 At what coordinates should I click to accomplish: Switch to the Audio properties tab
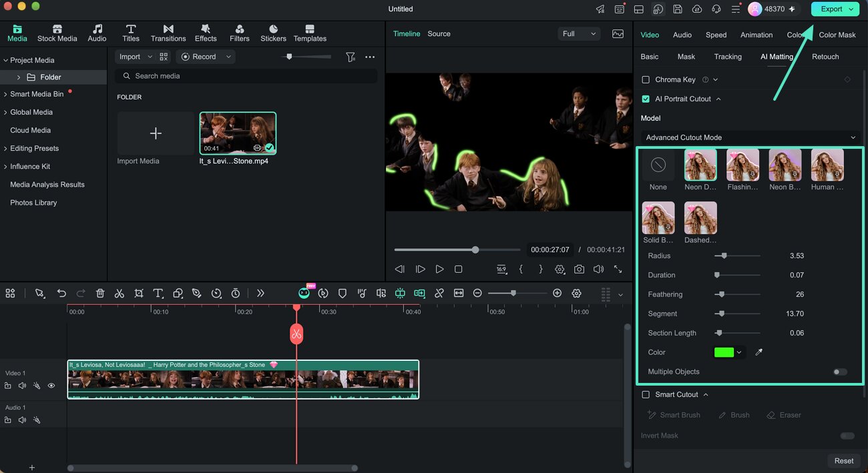point(682,35)
